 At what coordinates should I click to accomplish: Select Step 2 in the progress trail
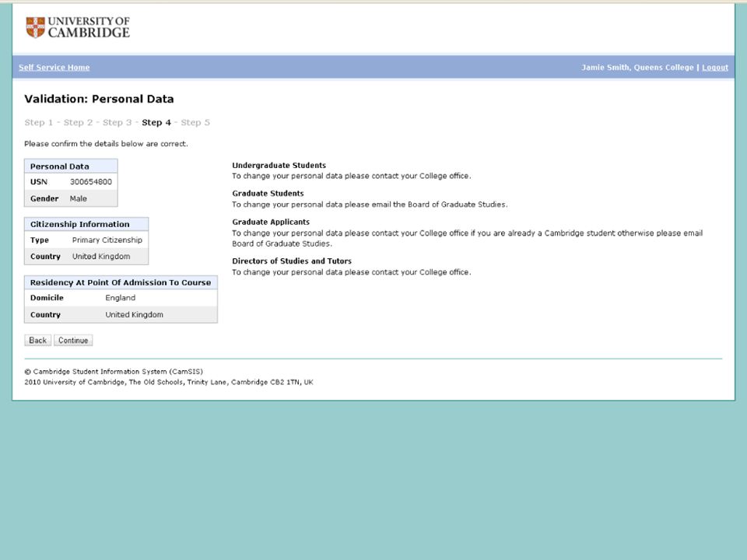click(78, 122)
